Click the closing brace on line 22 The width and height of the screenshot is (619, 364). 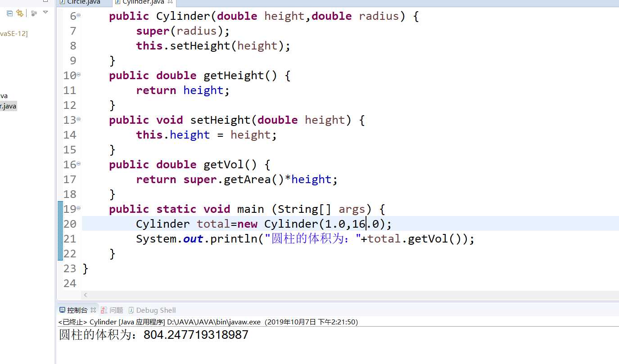tap(113, 254)
